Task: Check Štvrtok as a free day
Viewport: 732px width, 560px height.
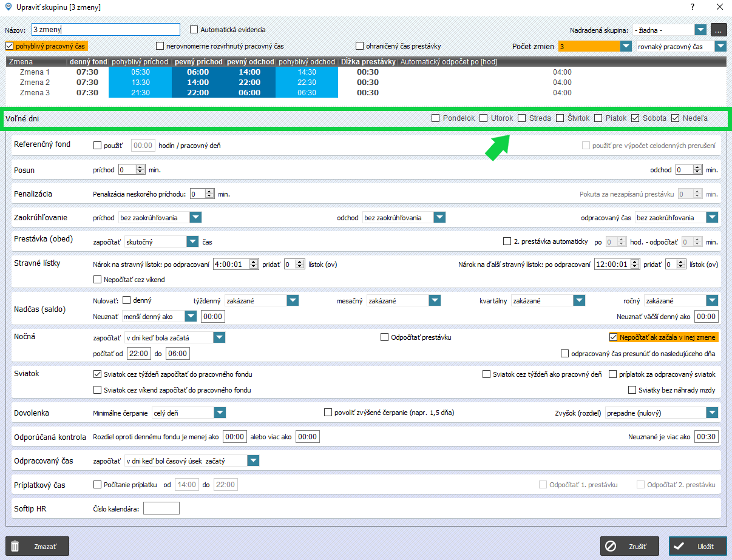Action: pos(560,118)
